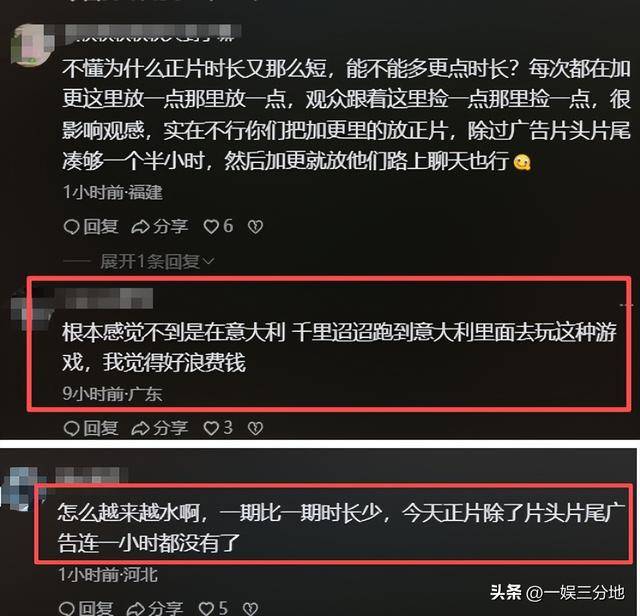640x616 pixels.
Task: Like the comment with 6 likes
Action: (x=218, y=226)
